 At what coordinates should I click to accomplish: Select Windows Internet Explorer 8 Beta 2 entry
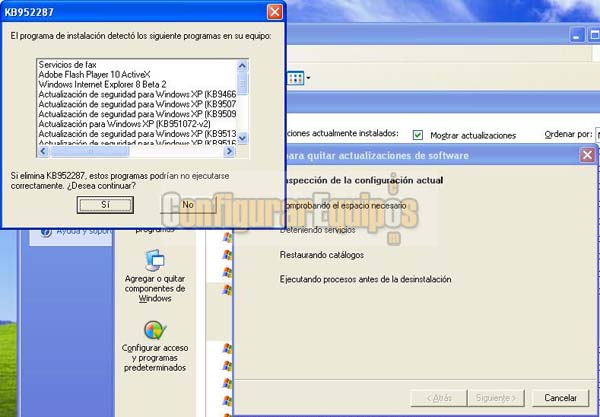(102, 84)
